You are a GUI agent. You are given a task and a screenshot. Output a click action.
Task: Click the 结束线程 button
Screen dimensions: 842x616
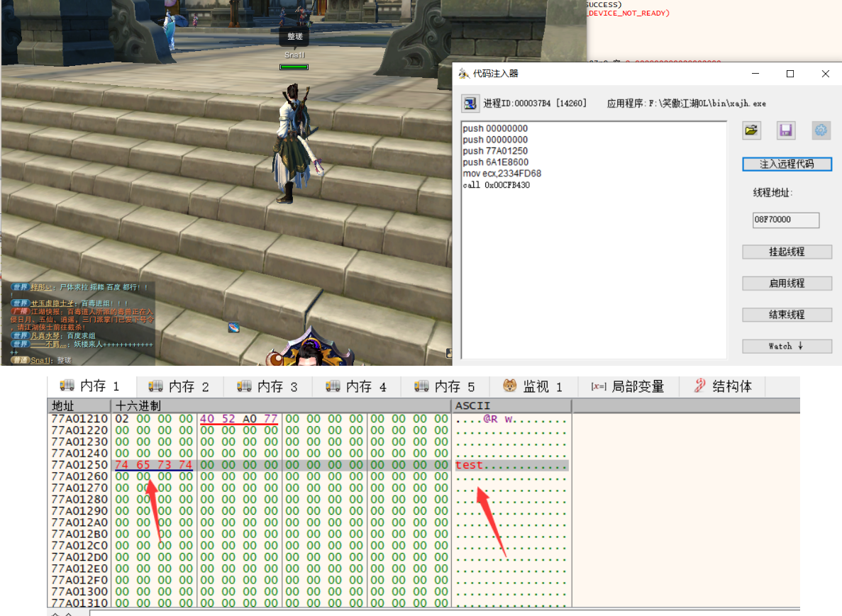(x=787, y=315)
